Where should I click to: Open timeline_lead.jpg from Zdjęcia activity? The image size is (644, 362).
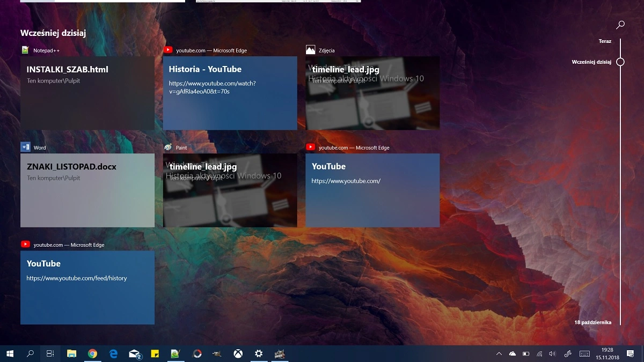372,93
